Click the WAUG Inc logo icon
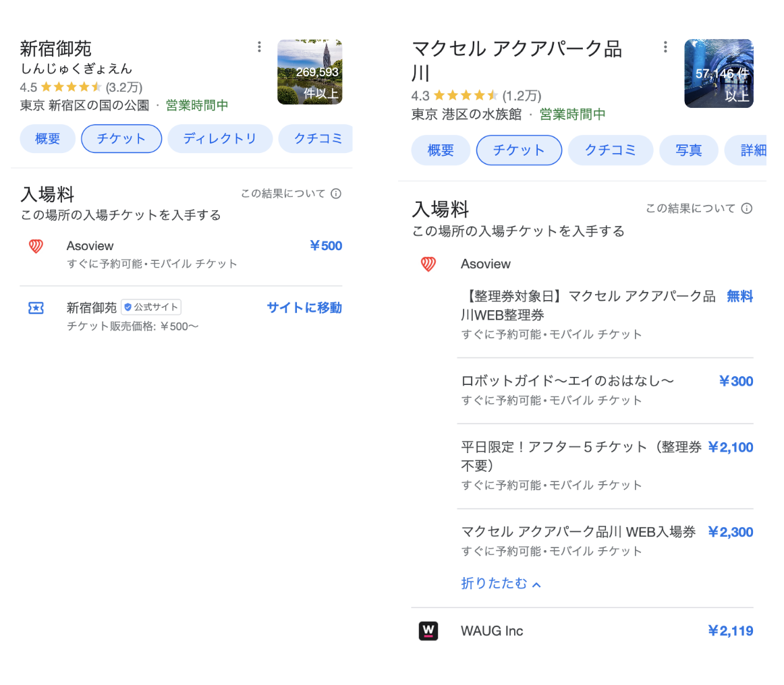The height and width of the screenshot is (685, 784). click(428, 630)
